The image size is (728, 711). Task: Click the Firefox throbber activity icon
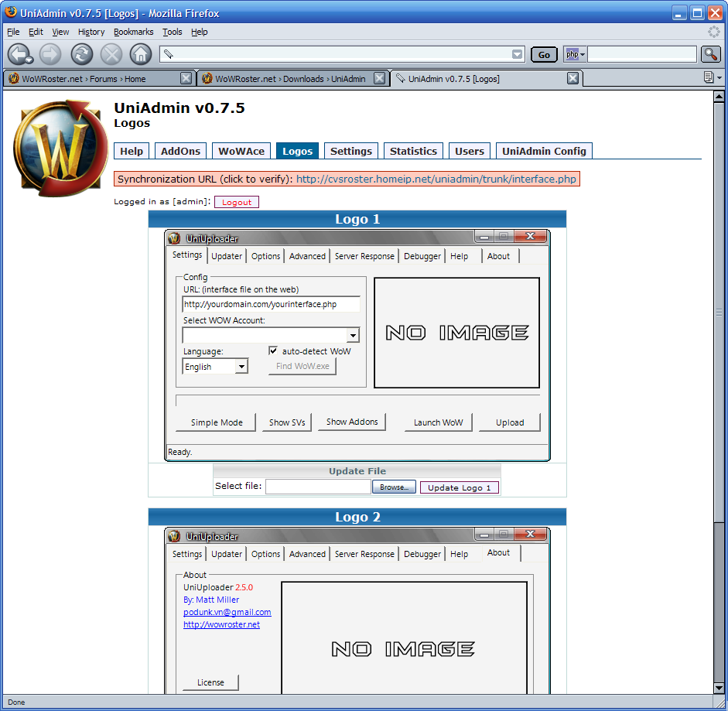pos(713,32)
